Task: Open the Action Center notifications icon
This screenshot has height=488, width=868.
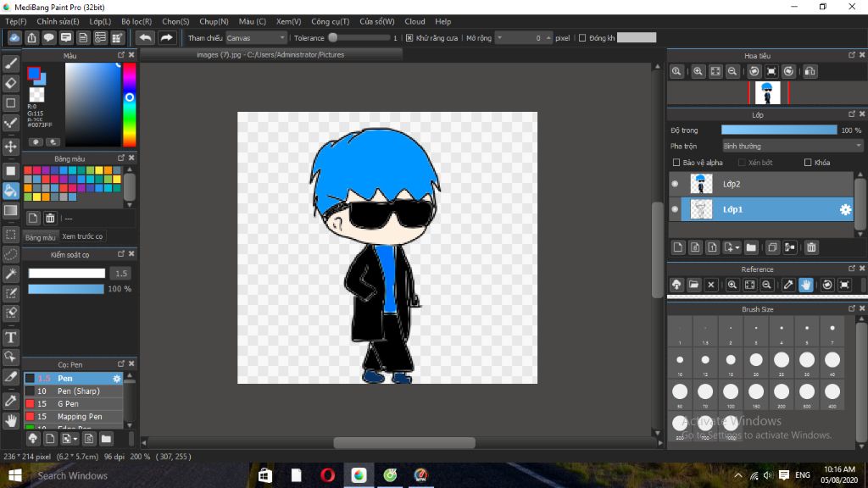Action: click(x=783, y=475)
